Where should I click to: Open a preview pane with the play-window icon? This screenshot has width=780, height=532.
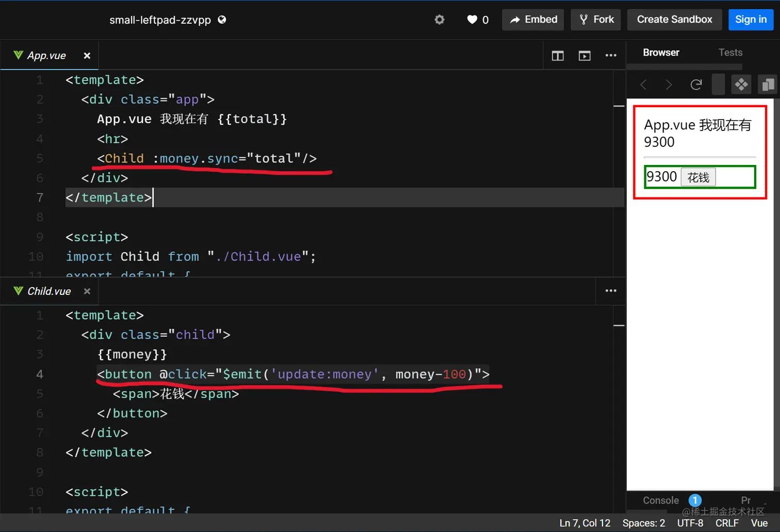coord(584,55)
